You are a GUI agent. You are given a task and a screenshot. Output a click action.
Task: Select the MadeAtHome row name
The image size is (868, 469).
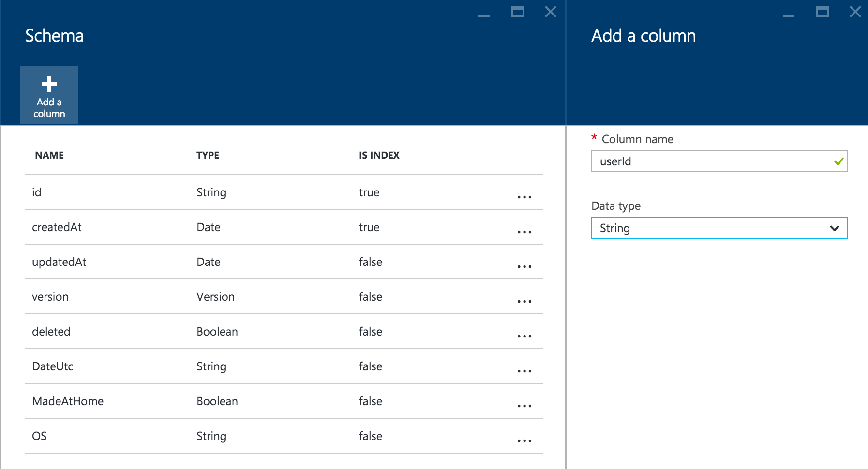(x=68, y=401)
